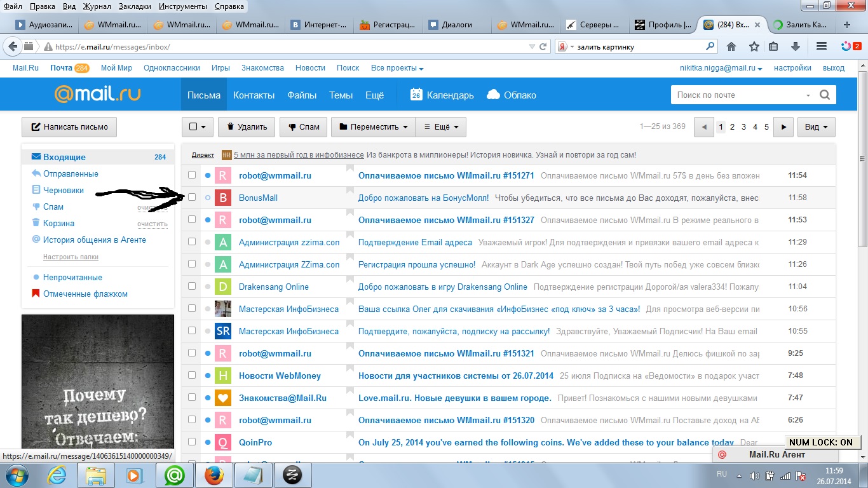Switch to the Контакты section
The width and height of the screenshot is (868, 488).
click(x=254, y=95)
